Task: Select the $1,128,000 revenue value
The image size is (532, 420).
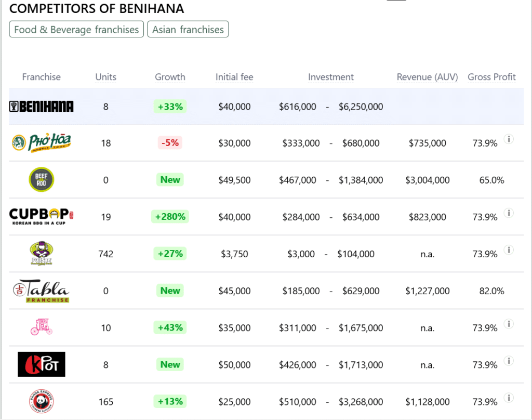Action: point(428,402)
